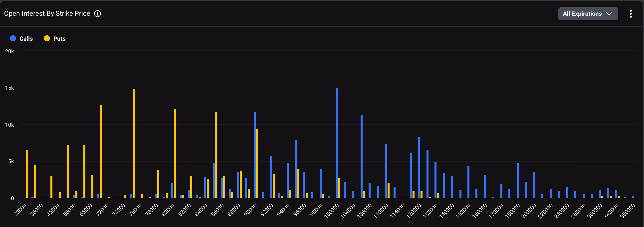Select the Calls legend label text

26,38
